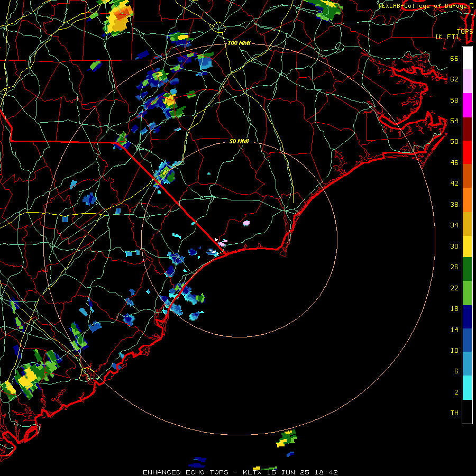Click the legend value "50"
Viewport: 476px width, 476px height.
pyautogui.click(x=454, y=141)
